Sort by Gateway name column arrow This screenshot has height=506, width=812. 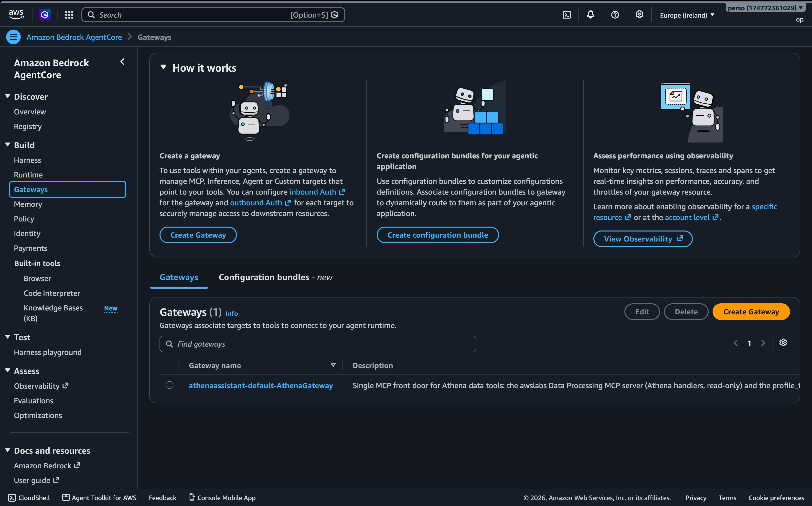333,365
